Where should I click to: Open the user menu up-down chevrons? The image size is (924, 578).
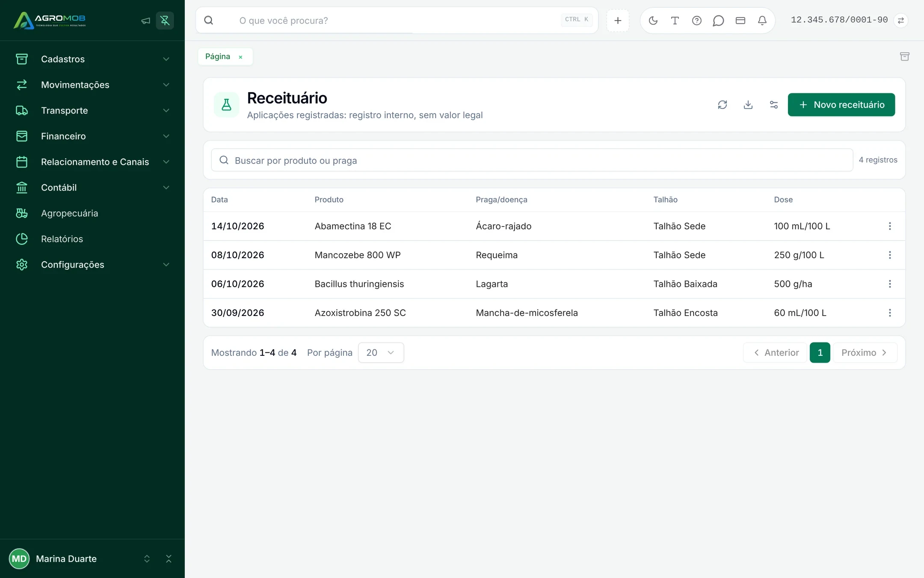click(147, 559)
